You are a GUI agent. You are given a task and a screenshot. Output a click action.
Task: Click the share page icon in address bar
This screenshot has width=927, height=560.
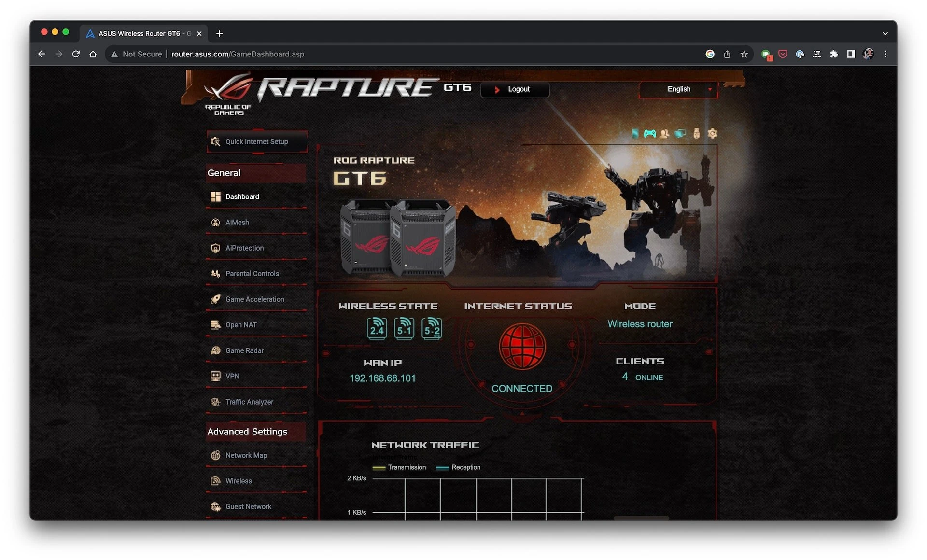click(x=727, y=54)
